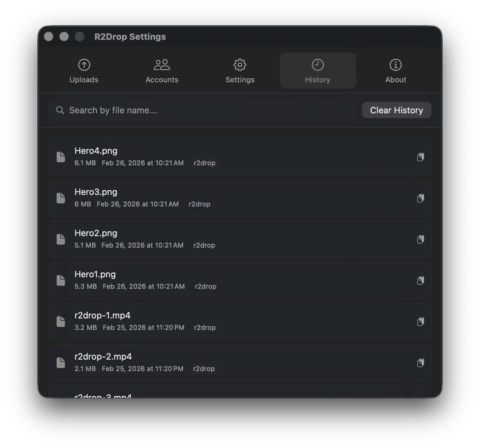This screenshot has height=448, width=480.
Task: Click the file icon beside r2drop-2.mp4
Action: (x=61, y=363)
